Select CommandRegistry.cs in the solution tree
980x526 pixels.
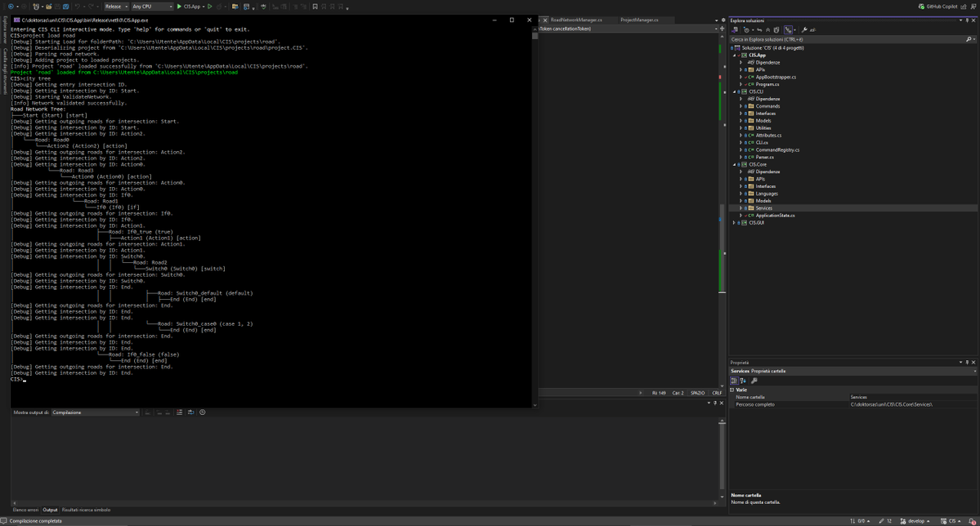coord(777,150)
